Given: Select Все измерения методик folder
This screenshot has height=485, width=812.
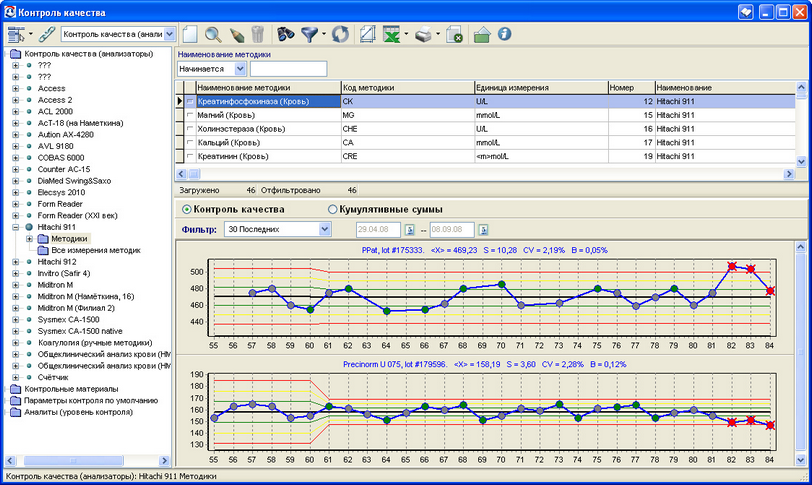Looking at the screenshot, I should (96, 250).
